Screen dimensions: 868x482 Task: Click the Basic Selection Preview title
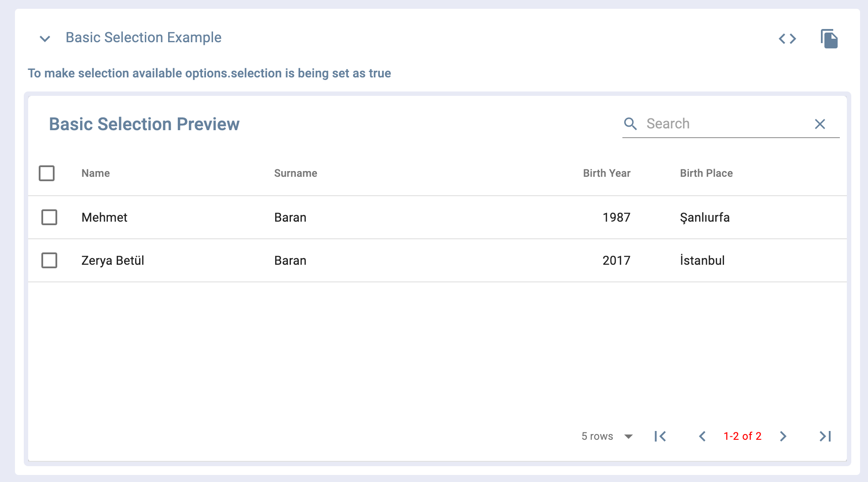coord(144,124)
